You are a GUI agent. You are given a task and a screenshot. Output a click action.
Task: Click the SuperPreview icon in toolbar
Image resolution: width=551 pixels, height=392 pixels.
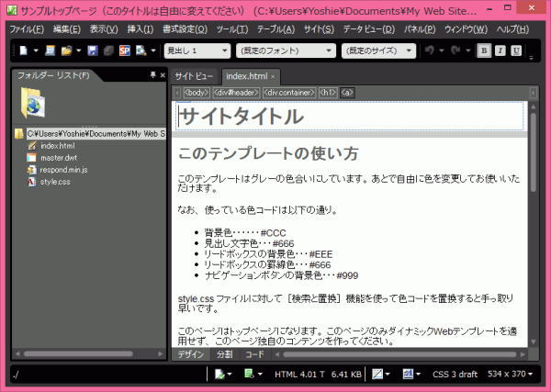coord(124,50)
